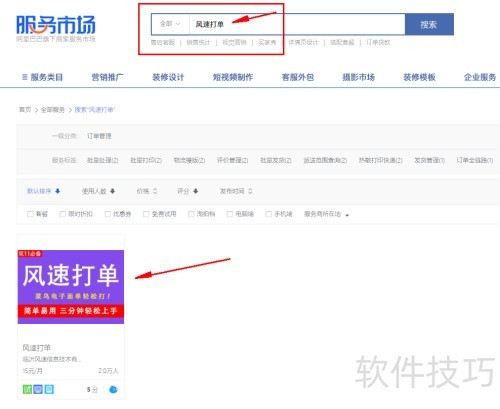This screenshot has width=500, height=409.
Task: Open the 全部 search category dropdown
Action: tap(170, 24)
